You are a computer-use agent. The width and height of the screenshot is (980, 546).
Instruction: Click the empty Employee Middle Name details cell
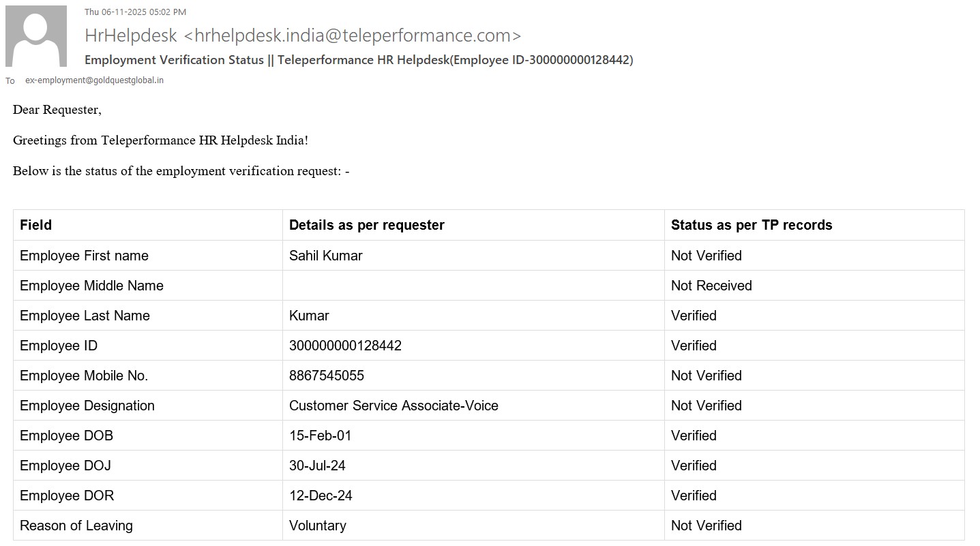(473, 286)
